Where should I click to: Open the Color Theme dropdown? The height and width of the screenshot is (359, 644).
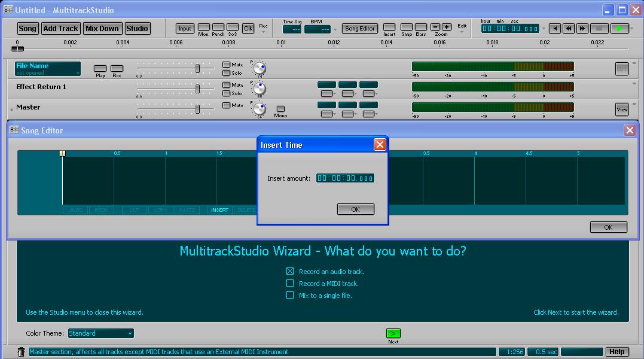pyautogui.click(x=100, y=333)
